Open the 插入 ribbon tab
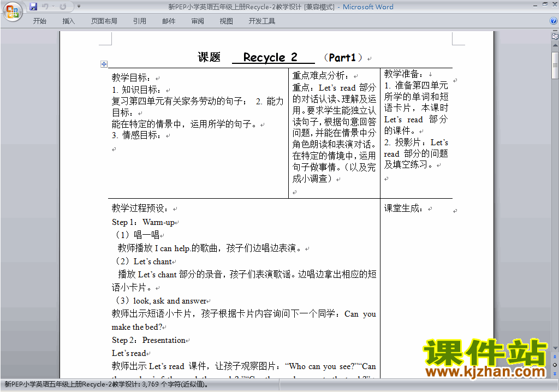The height and width of the screenshot is (392, 559). click(68, 21)
